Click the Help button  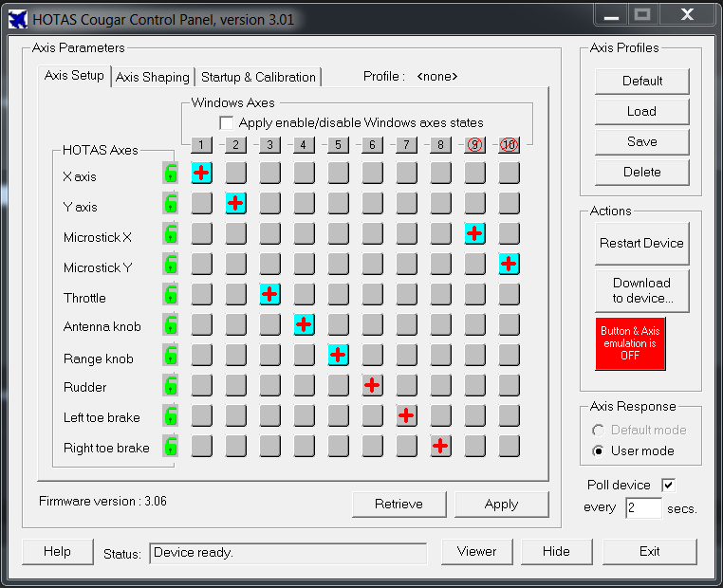point(58,552)
